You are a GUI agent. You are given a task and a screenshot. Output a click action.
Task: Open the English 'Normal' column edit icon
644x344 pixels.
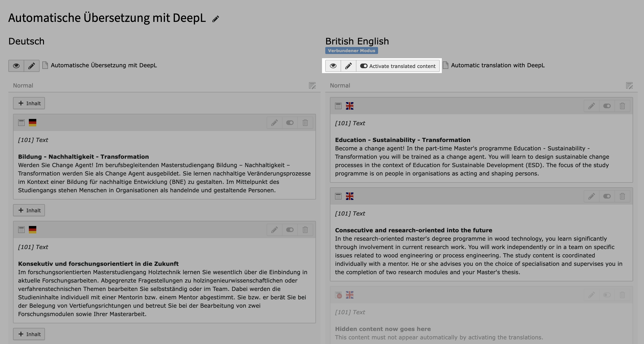click(x=630, y=86)
